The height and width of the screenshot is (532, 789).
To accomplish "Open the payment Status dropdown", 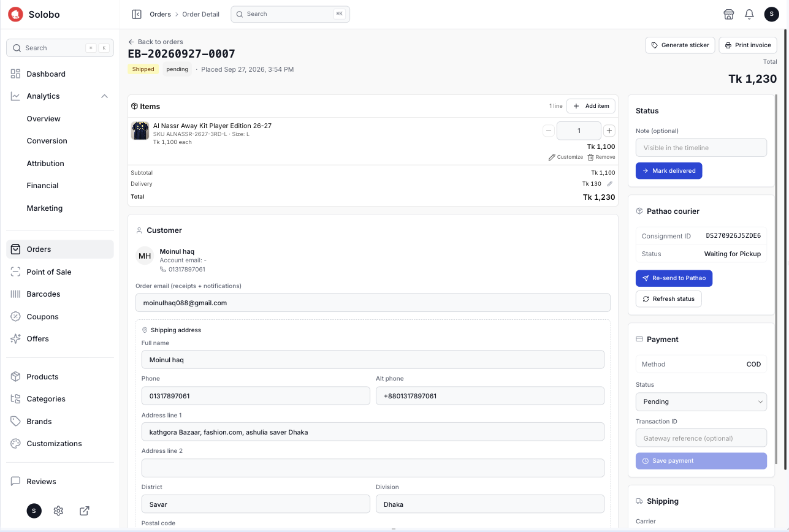I will [x=701, y=402].
